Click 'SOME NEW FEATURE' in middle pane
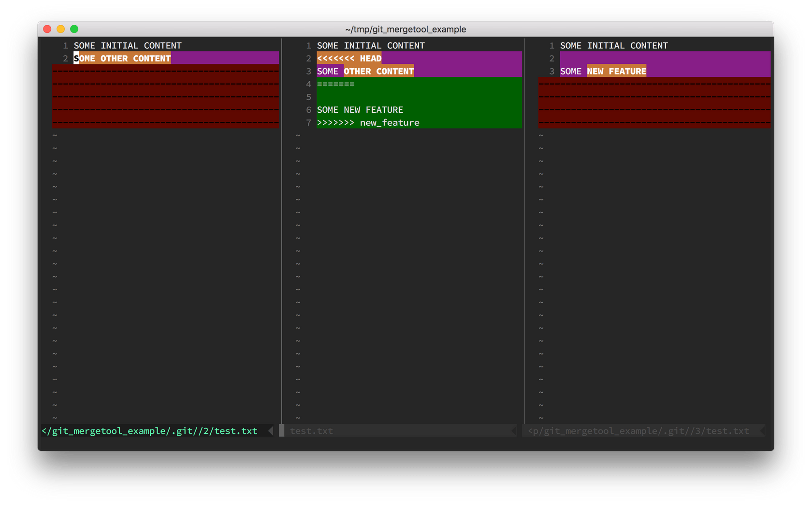The height and width of the screenshot is (505, 812). (x=360, y=110)
